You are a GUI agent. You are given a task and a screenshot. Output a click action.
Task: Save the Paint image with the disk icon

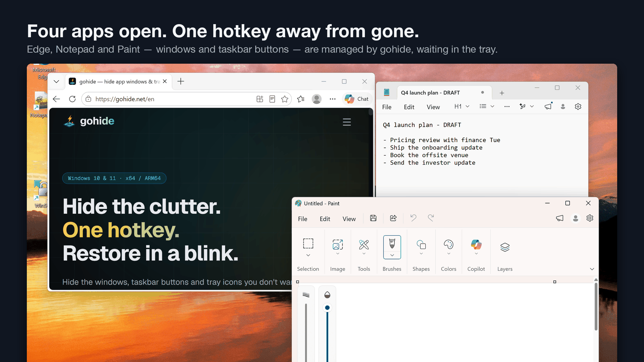click(x=373, y=218)
